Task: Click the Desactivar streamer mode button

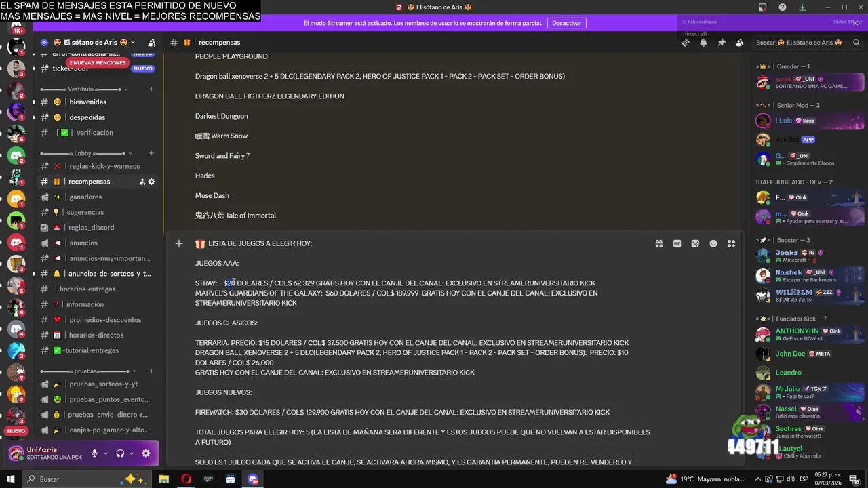Action: (x=566, y=23)
